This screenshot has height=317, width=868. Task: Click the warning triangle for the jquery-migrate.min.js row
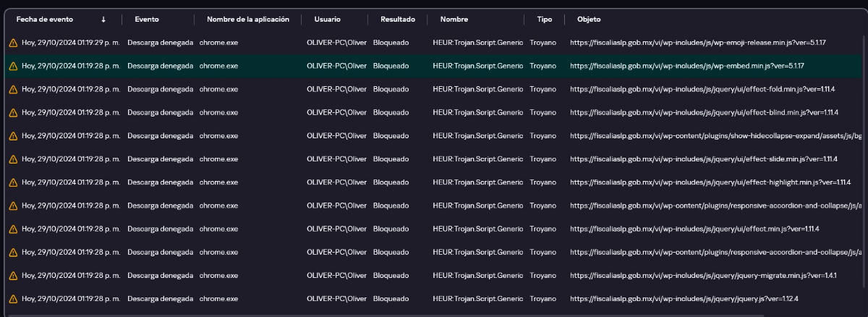pos(13,276)
